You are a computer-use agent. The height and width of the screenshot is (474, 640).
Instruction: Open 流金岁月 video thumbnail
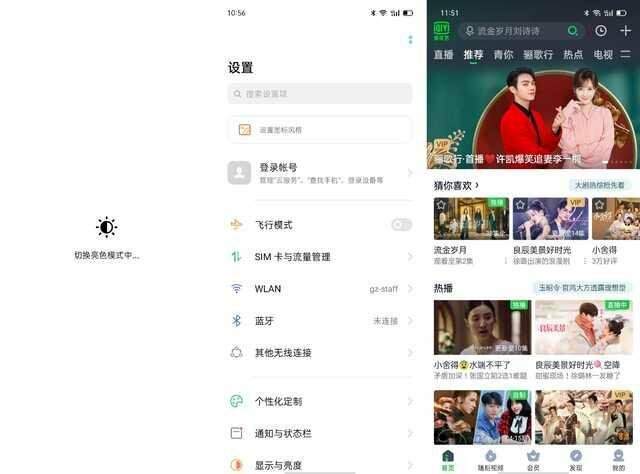point(471,218)
